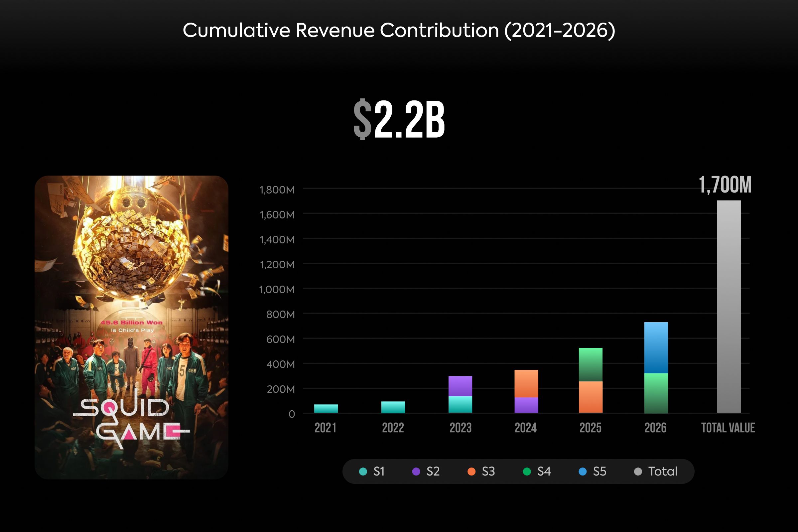The width and height of the screenshot is (798, 532).
Task: Click the orange S3 segment in 2024
Action: pyautogui.click(x=526, y=383)
